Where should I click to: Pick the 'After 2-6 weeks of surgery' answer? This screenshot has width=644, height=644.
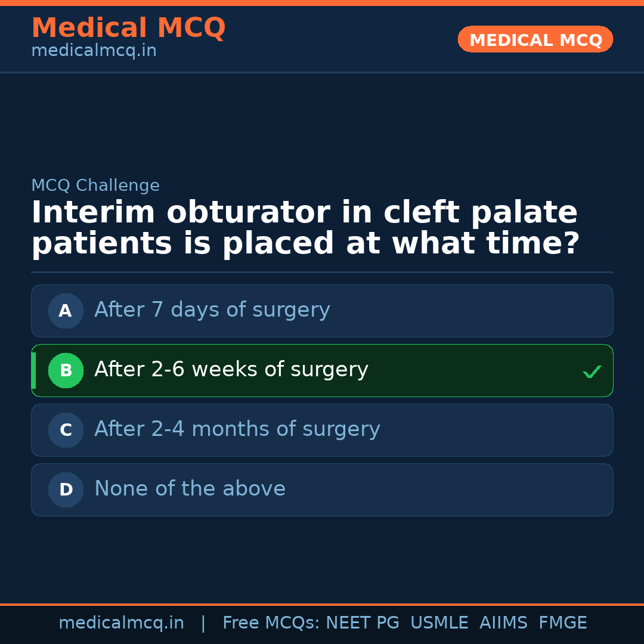[x=231, y=370]
